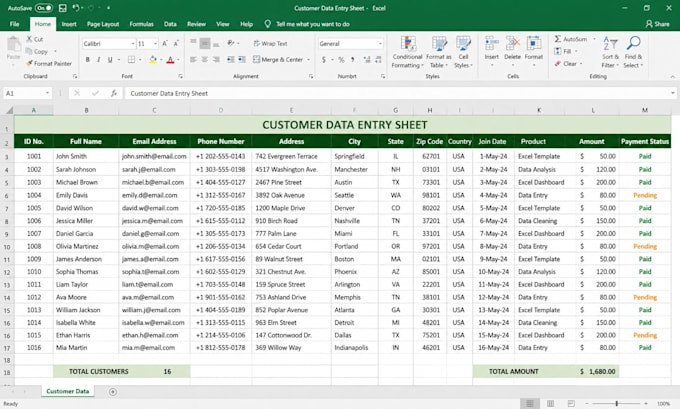Apply the red Font Color swatch
680x409 pixels.
(170, 60)
